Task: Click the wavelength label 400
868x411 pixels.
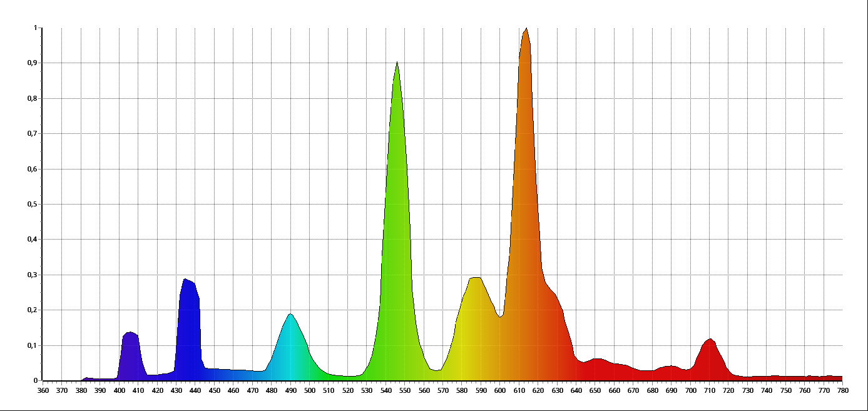Action: click(119, 391)
